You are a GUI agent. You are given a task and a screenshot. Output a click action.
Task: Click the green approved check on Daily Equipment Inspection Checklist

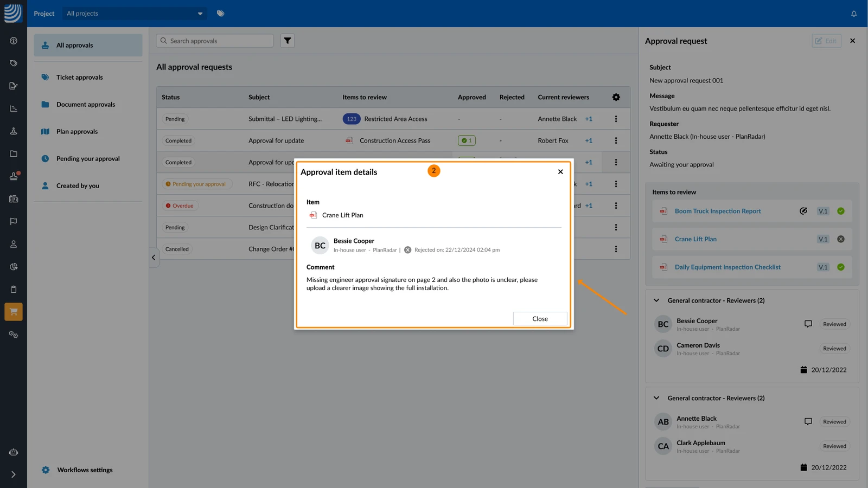click(841, 267)
